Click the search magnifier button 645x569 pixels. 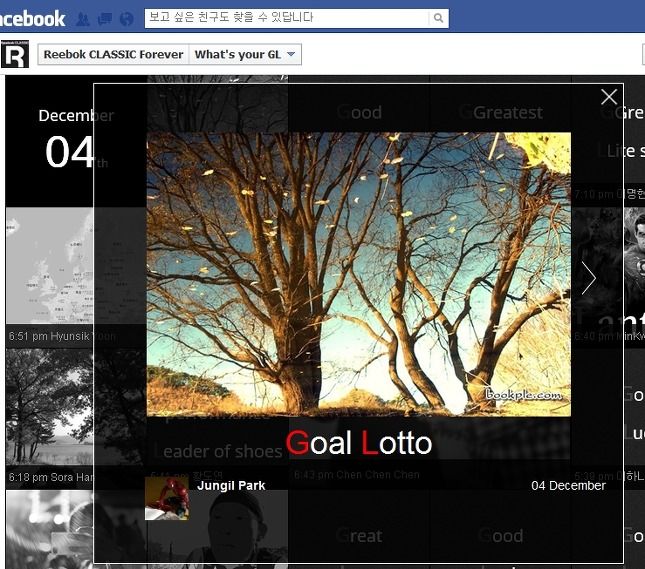439,18
